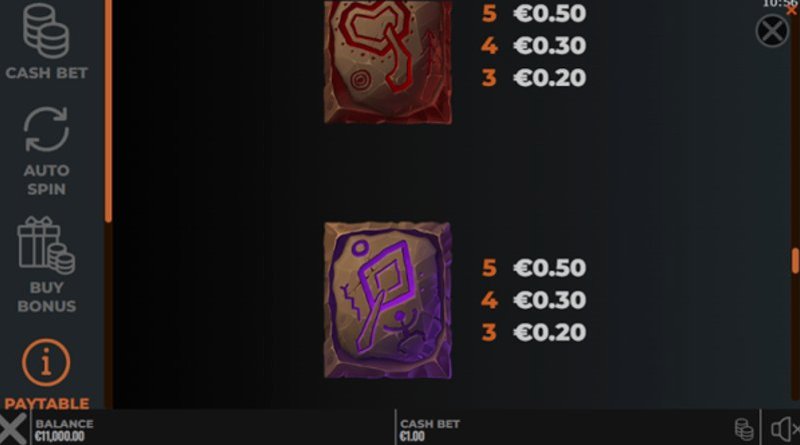Open the Buy Bonus gift icon

46,245
